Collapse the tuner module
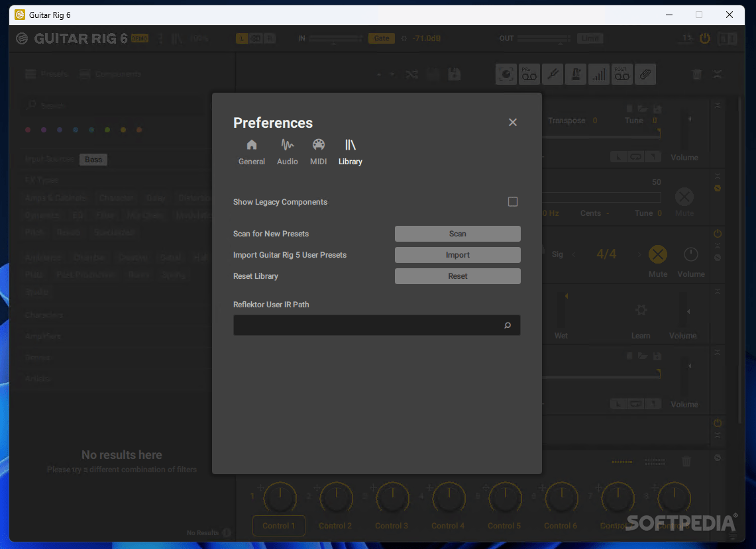Image resolution: width=756 pixels, height=549 pixels. 718,176
